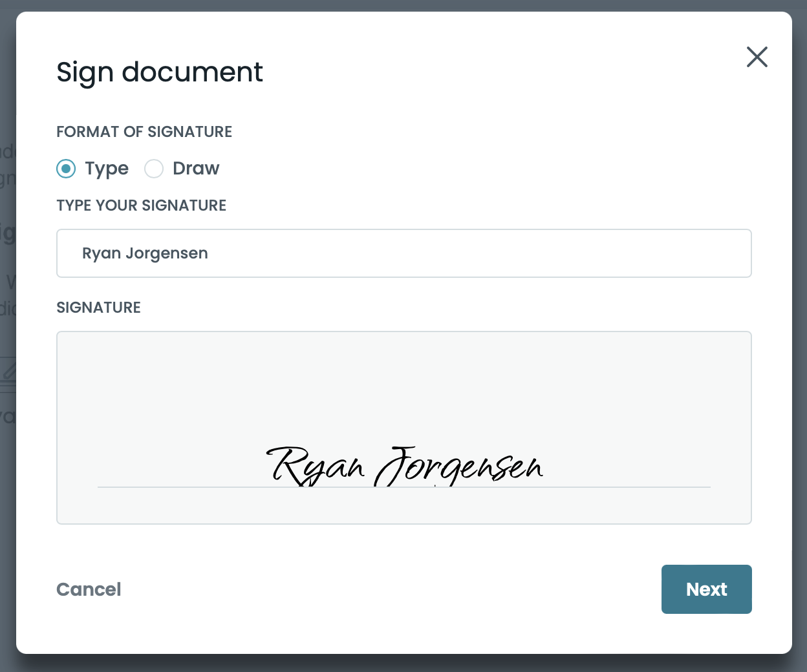807x672 pixels.
Task: Click the FORMAT OF SIGNATURE label
Action: pyautogui.click(x=144, y=132)
